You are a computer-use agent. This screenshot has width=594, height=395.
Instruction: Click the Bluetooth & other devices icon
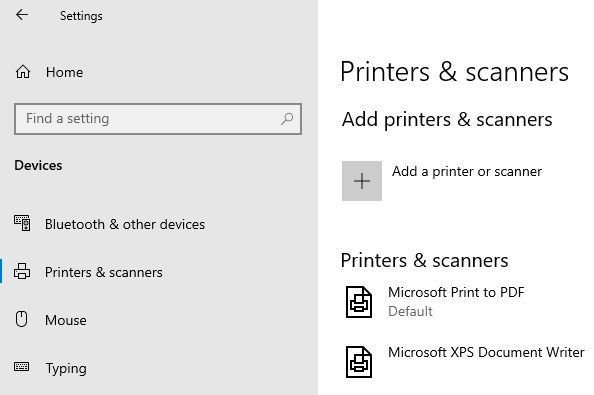22,223
